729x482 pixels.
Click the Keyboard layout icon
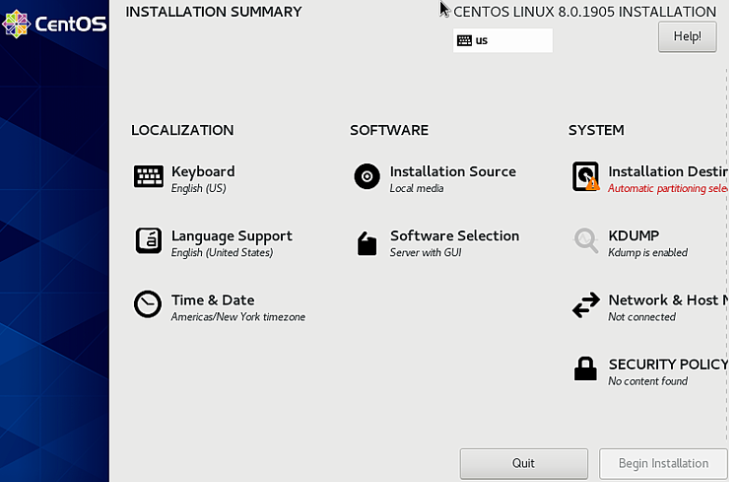pos(148,177)
